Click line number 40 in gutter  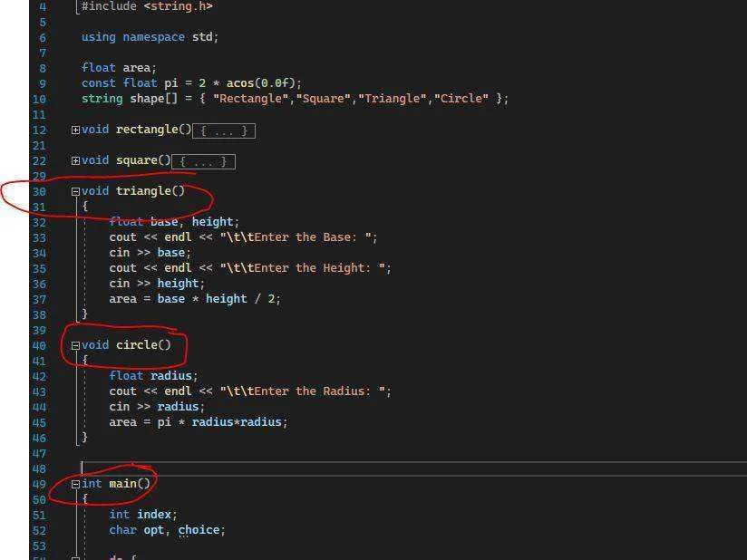pos(39,346)
